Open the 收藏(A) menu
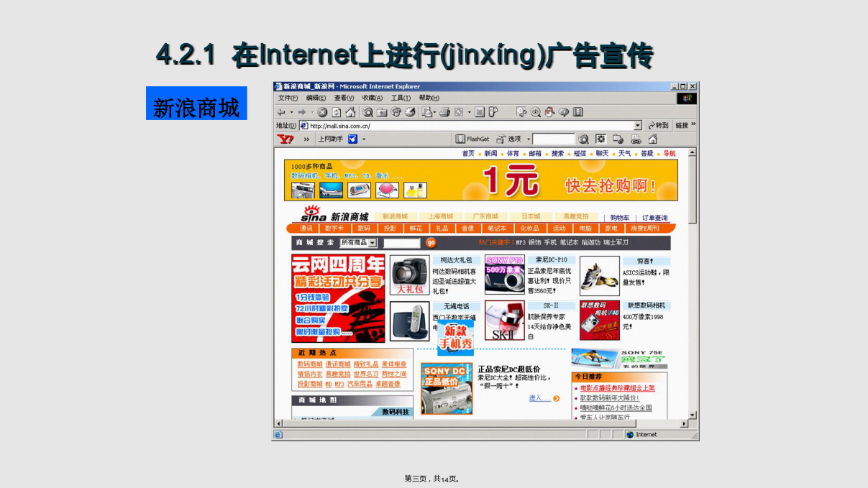The width and height of the screenshot is (868, 488). (x=373, y=98)
